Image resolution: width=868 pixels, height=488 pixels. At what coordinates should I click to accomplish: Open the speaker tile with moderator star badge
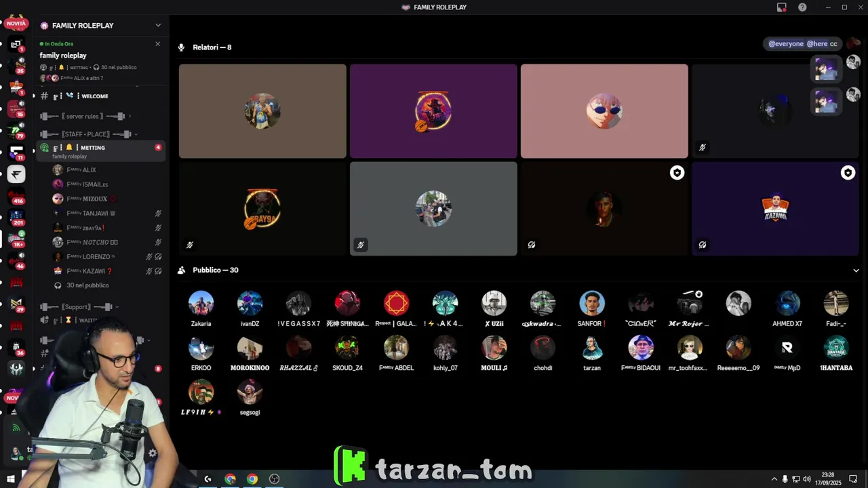coord(604,209)
